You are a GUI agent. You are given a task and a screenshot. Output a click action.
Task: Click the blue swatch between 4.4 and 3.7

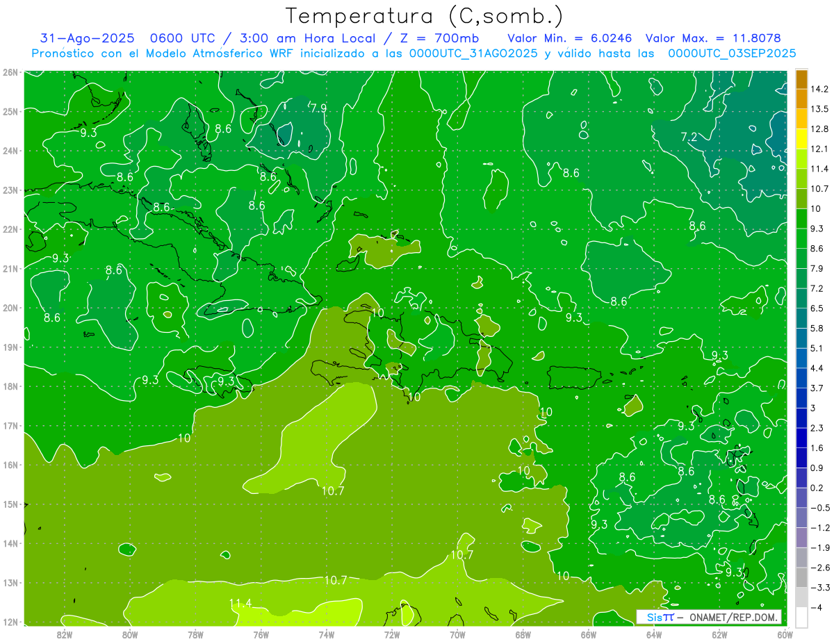(801, 378)
